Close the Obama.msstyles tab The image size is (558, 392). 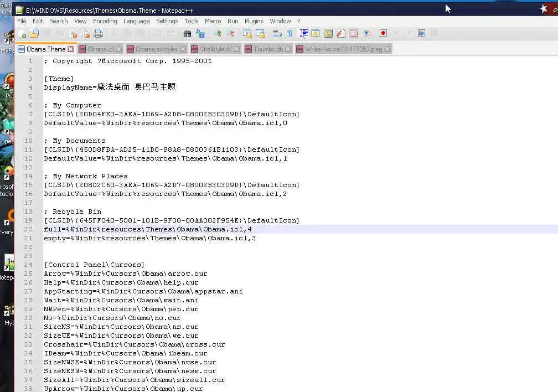point(183,49)
